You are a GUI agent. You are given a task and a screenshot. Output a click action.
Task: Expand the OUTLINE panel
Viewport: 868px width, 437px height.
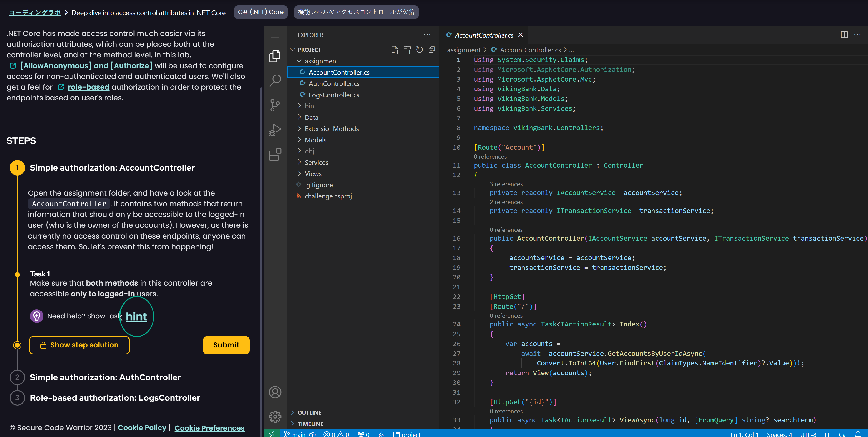click(x=363, y=412)
